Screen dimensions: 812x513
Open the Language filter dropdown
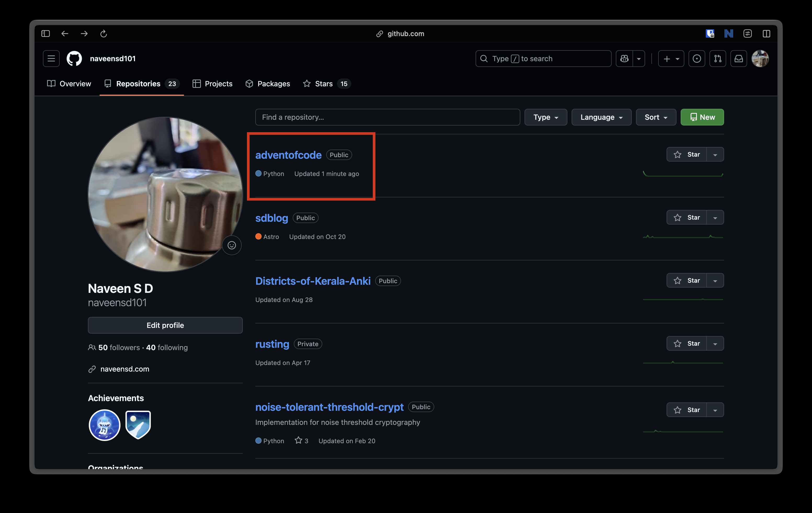click(x=601, y=117)
